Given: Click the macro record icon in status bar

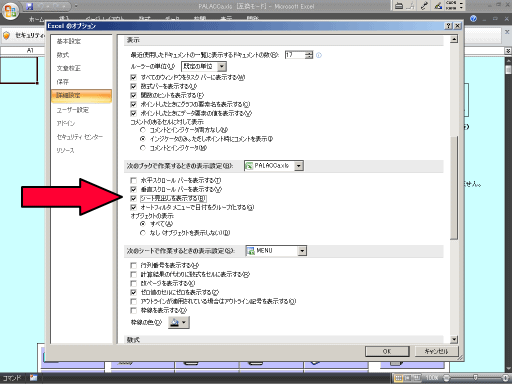Looking at the screenshot, I should point(33,378).
